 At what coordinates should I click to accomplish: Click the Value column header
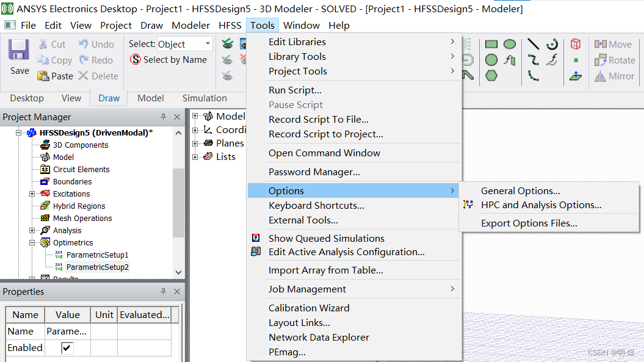click(68, 315)
